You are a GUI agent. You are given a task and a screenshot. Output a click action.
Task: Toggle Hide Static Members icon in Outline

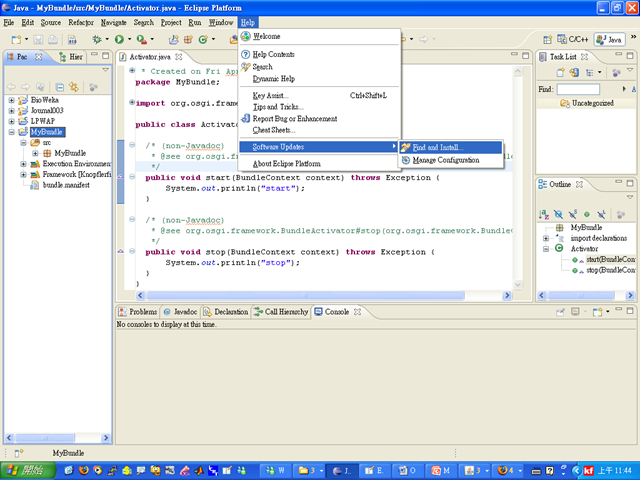[575, 214]
